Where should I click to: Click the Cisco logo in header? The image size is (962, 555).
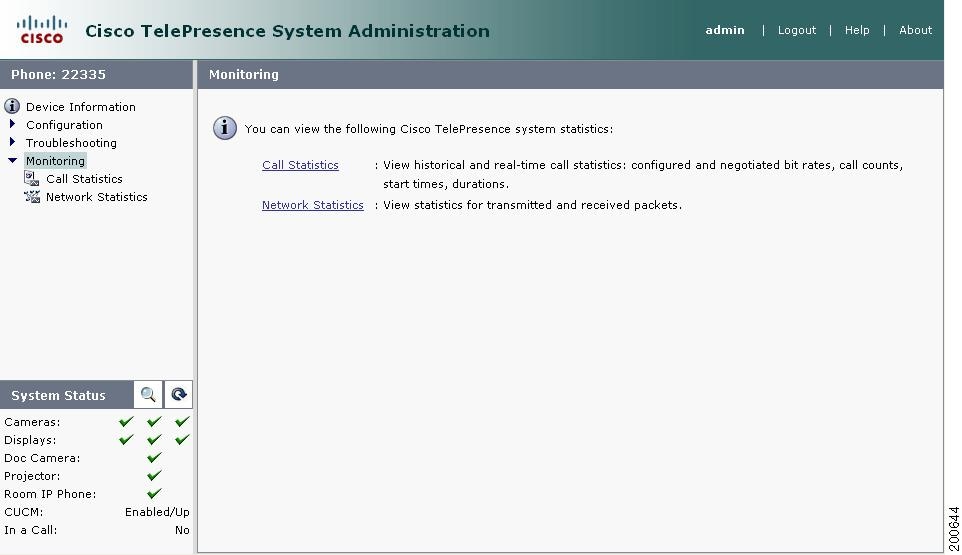pos(42,30)
